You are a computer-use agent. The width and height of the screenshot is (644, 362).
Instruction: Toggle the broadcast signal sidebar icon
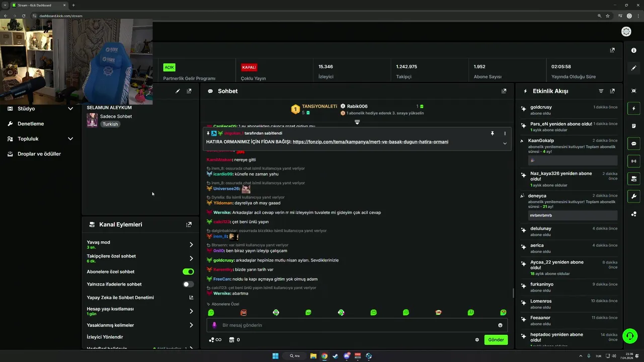633,161
